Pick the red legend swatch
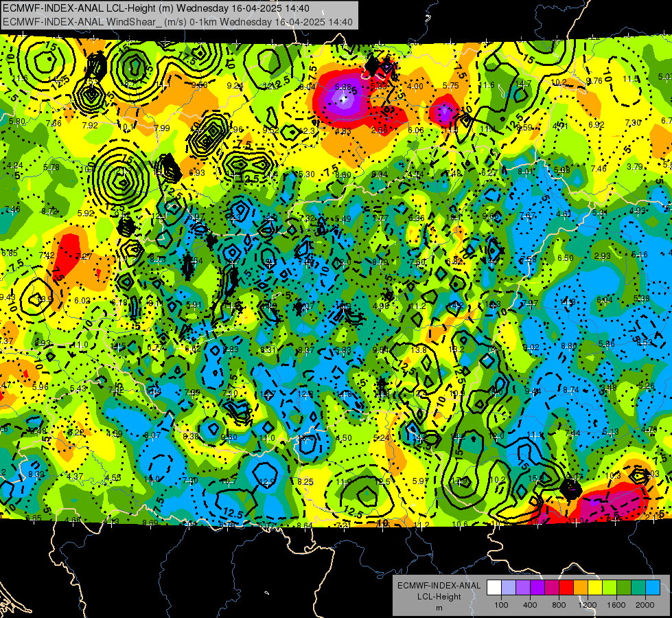This screenshot has height=618, width=672. (566, 587)
